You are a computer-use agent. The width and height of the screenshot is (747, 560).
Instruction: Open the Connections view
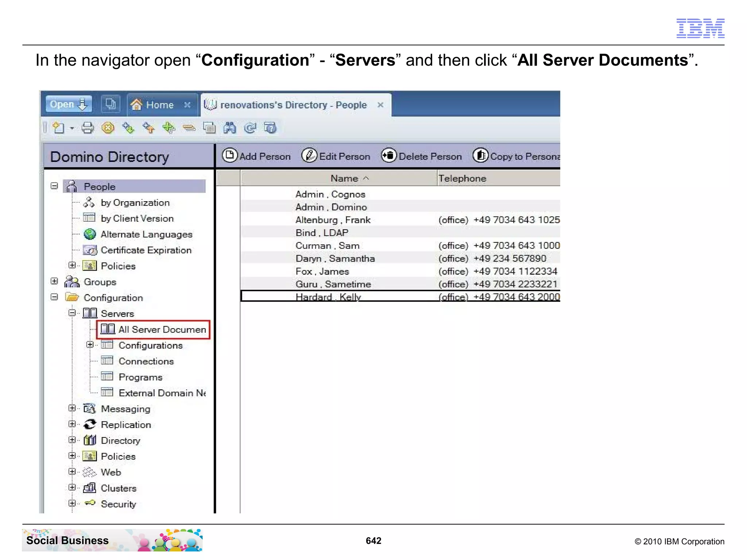(x=146, y=361)
